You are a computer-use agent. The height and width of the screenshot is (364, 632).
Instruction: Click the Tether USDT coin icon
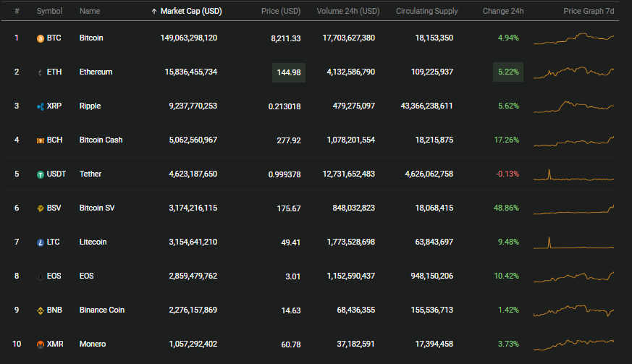tap(41, 174)
